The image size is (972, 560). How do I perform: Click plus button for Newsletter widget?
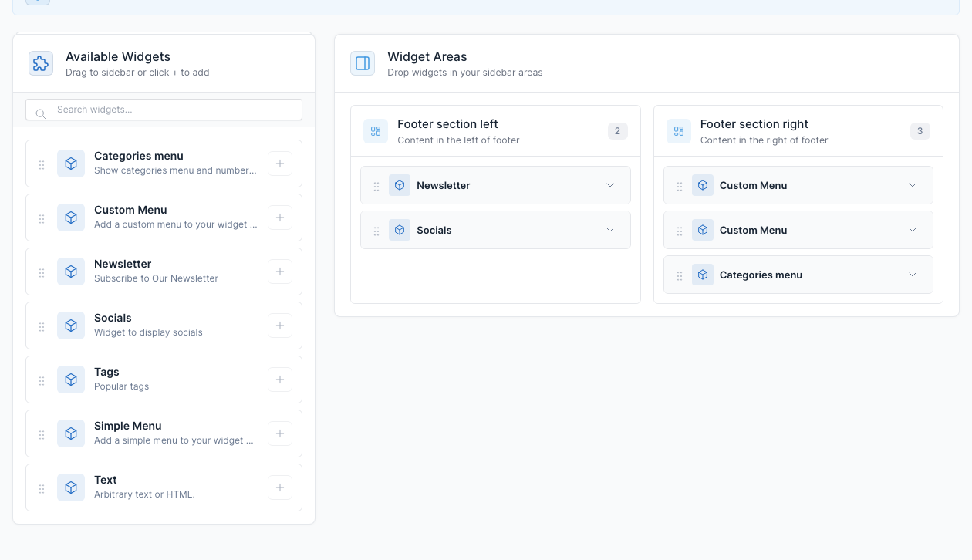click(280, 272)
